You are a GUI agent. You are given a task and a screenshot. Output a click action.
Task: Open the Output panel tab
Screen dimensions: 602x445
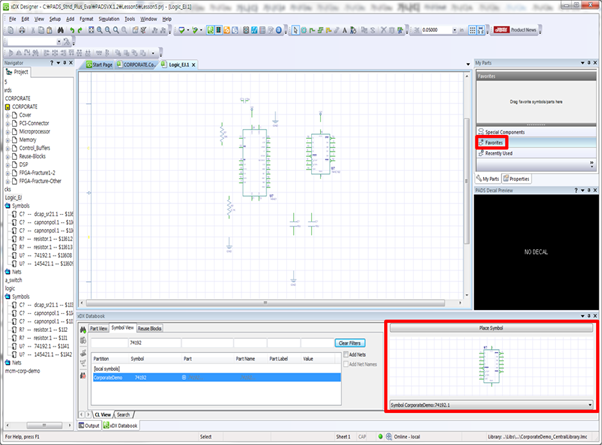coord(89,425)
